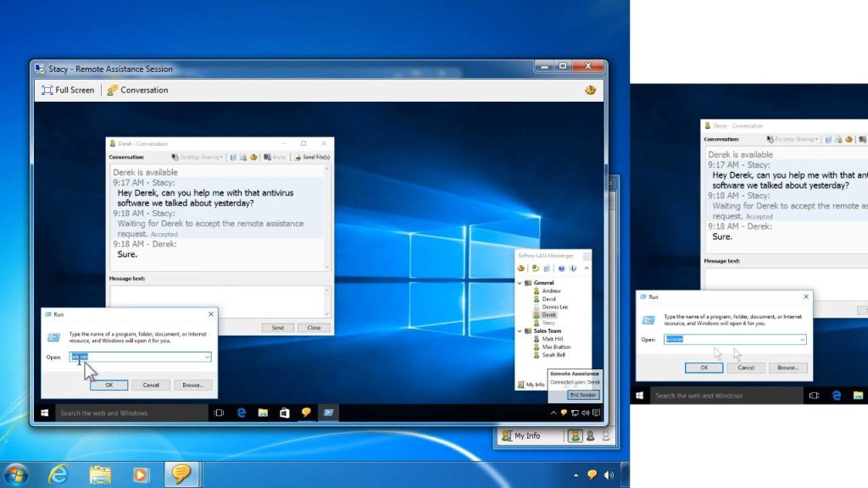Launch Internet Explorer from the Windows 7 taskbar
The width and height of the screenshot is (868, 488).
click(x=58, y=474)
